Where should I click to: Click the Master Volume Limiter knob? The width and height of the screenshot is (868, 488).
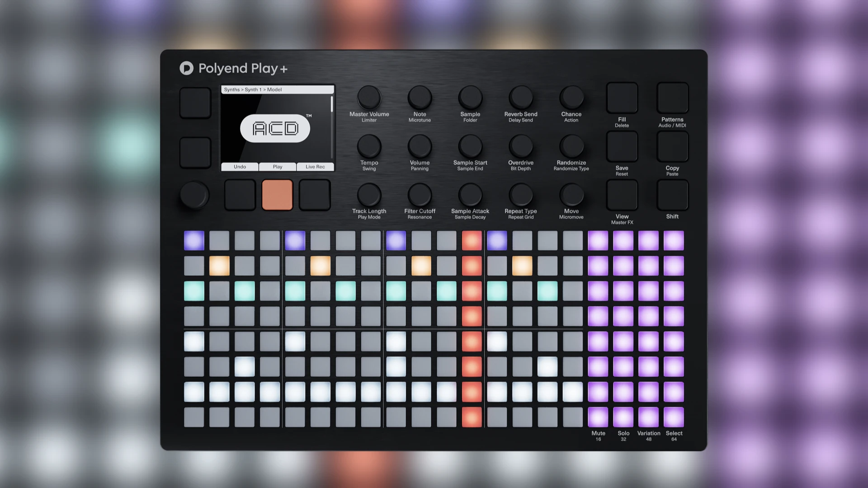(x=369, y=98)
